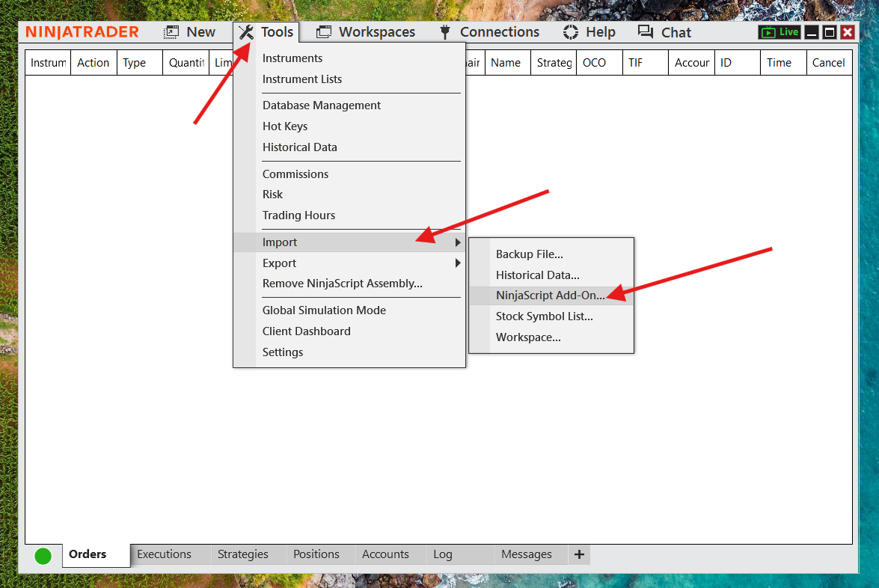Sort by the Name column header
The width and height of the screenshot is (879, 588).
coord(507,63)
